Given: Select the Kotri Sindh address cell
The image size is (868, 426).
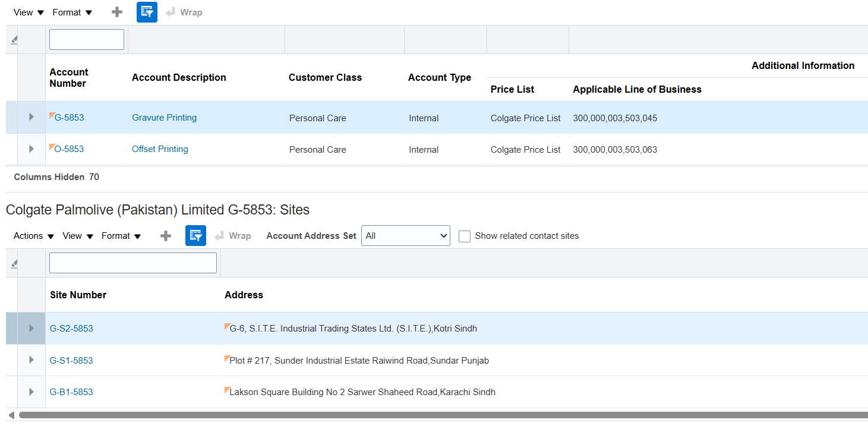Looking at the screenshot, I should (x=353, y=329).
